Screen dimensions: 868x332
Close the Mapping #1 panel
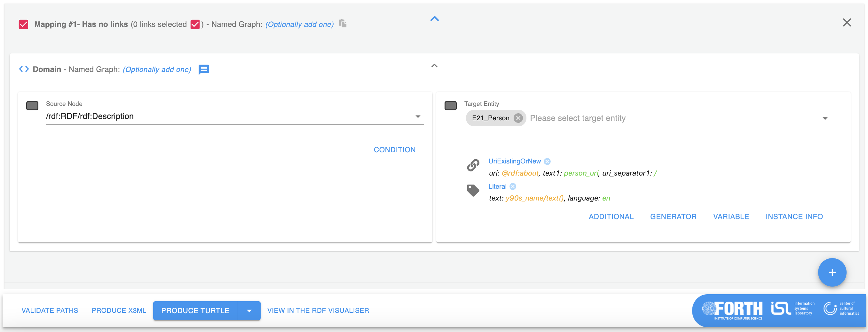(x=847, y=23)
